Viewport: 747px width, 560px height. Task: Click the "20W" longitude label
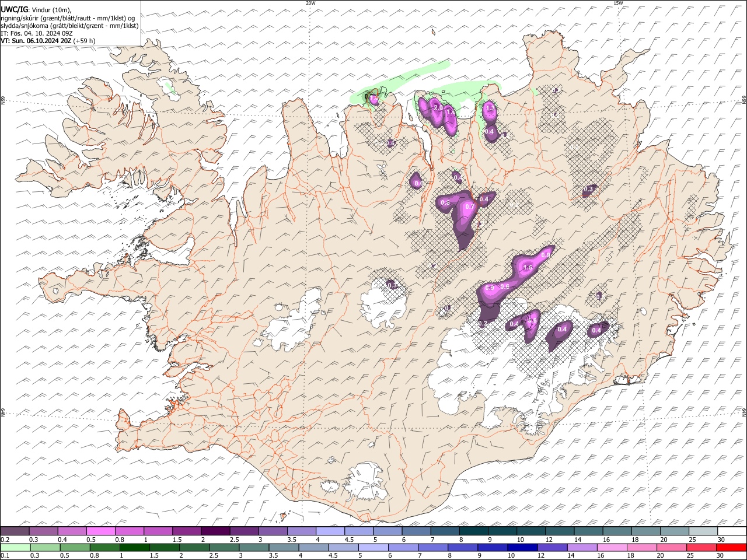pos(310,3)
